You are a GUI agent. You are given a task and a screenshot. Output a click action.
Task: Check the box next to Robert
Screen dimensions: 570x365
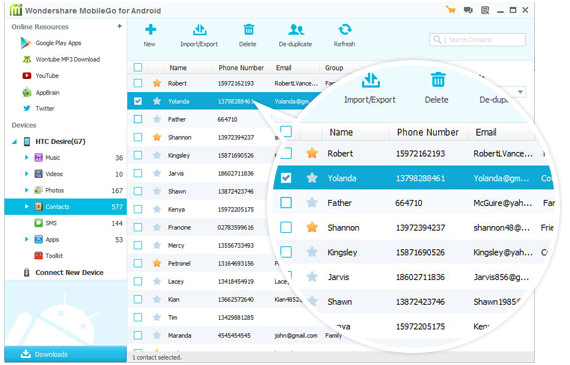click(x=138, y=83)
